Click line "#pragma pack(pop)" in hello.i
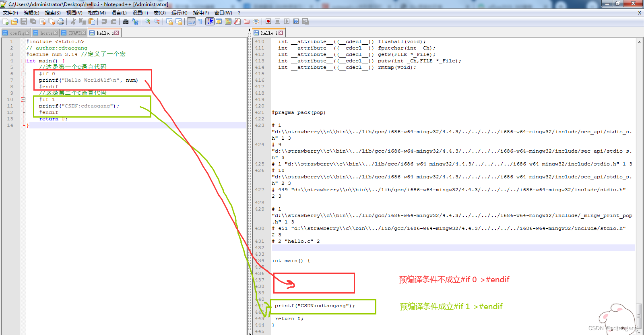The width and height of the screenshot is (644, 335). click(299, 113)
